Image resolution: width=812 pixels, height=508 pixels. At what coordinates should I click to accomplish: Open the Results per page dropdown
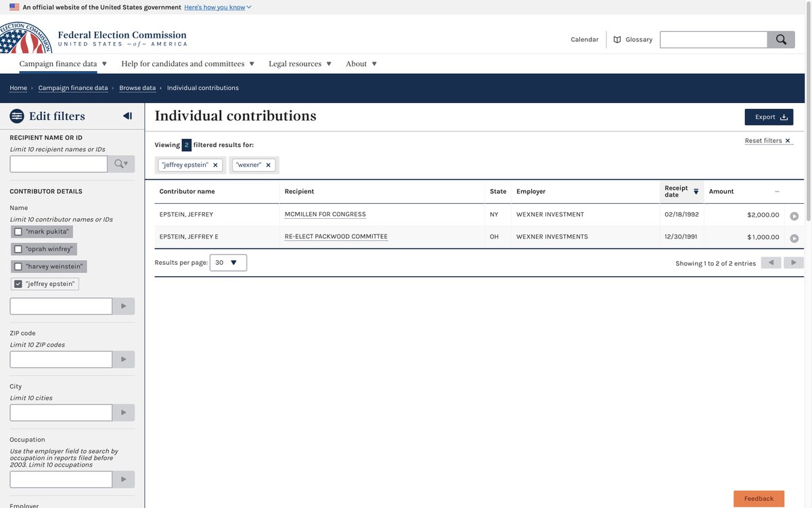[x=228, y=263]
